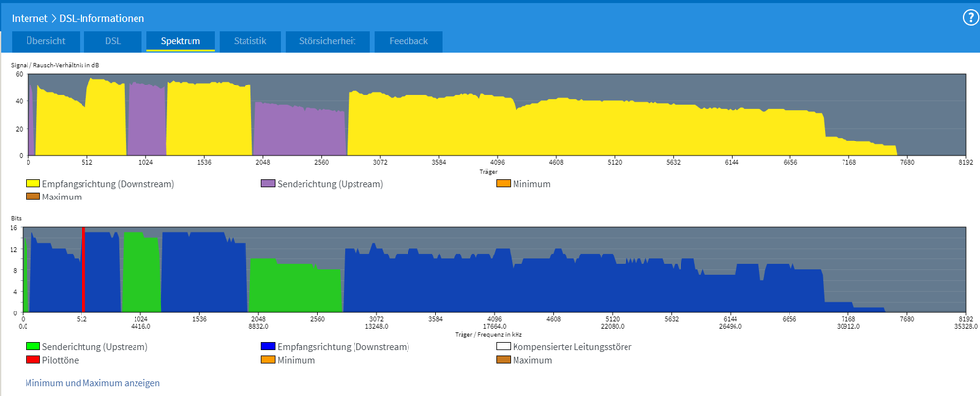
Task: Click white Kompensierter Leitungsstörer legend swatch
Action: pyautogui.click(x=503, y=346)
